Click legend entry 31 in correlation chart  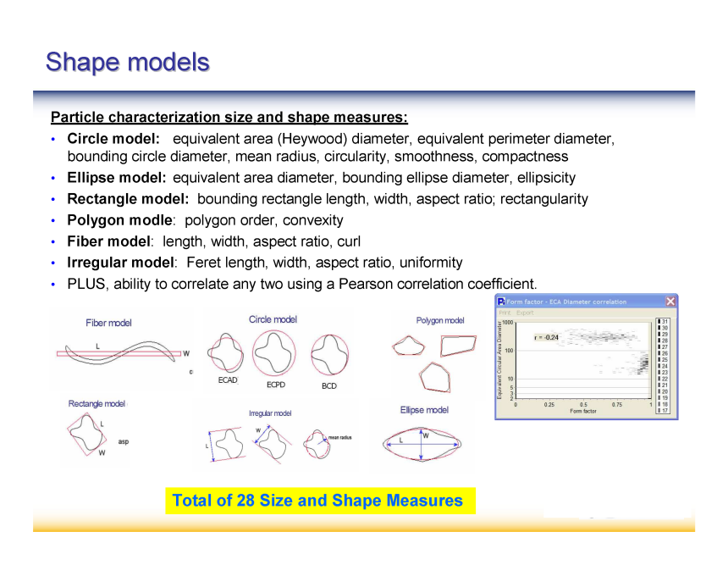click(x=663, y=322)
